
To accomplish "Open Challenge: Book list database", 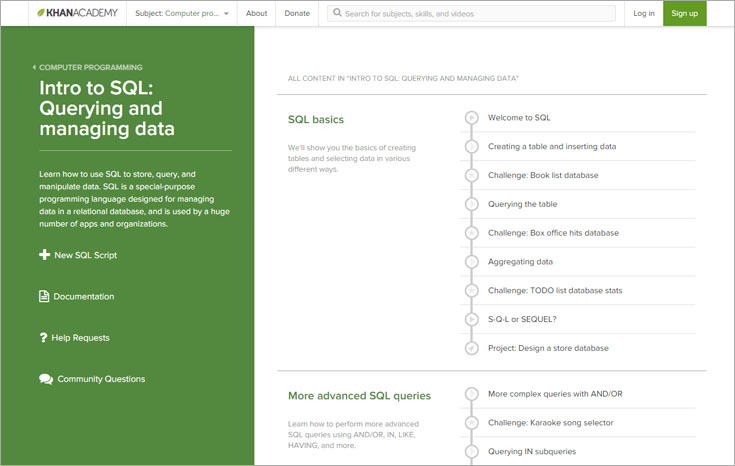I will tap(543, 175).
